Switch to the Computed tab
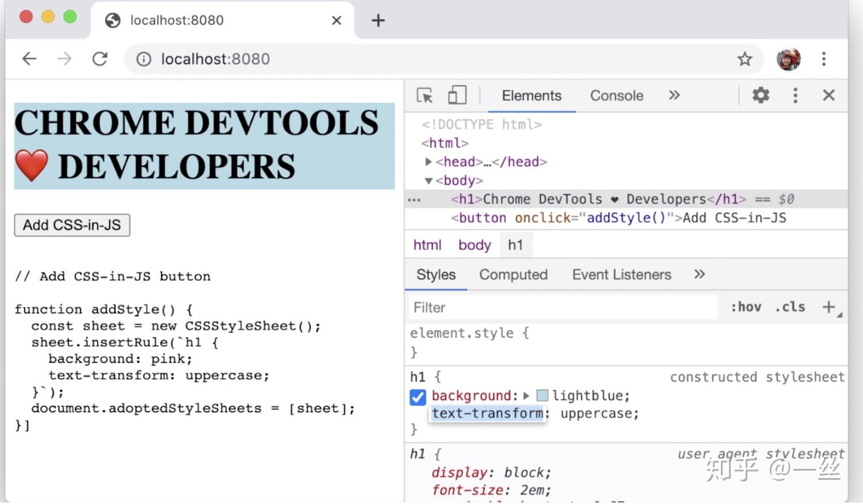This screenshot has height=504, width=863. 513,275
